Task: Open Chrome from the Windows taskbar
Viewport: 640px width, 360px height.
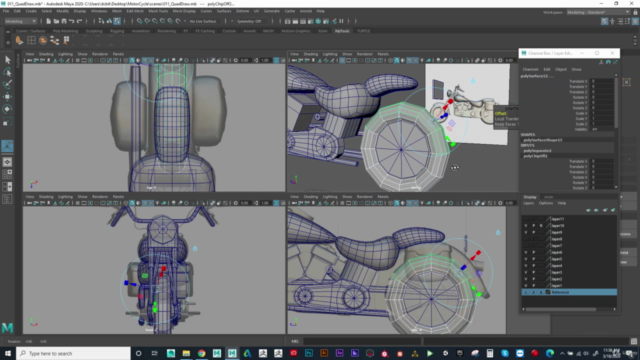Action: tap(202, 353)
